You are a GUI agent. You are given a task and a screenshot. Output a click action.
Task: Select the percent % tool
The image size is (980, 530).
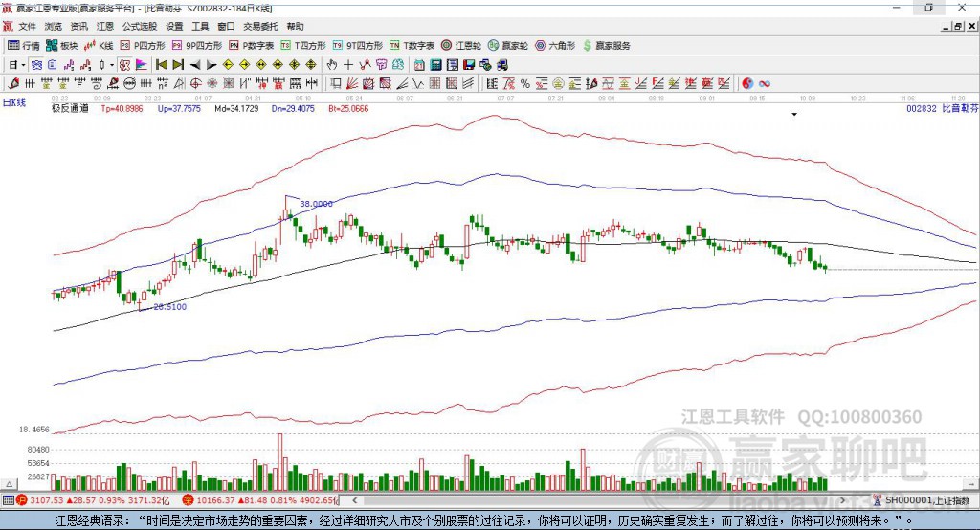click(525, 84)
